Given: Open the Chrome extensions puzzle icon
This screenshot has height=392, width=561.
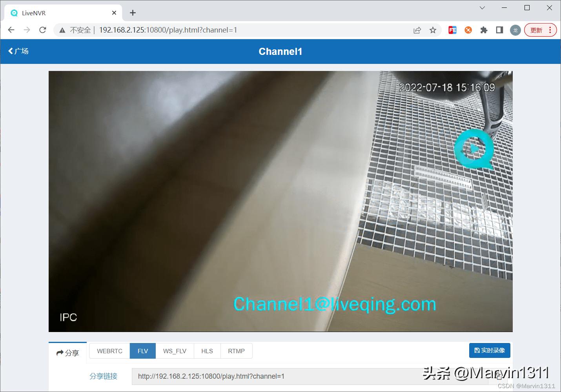Looking at the screenshot, I should coord(484,30).
